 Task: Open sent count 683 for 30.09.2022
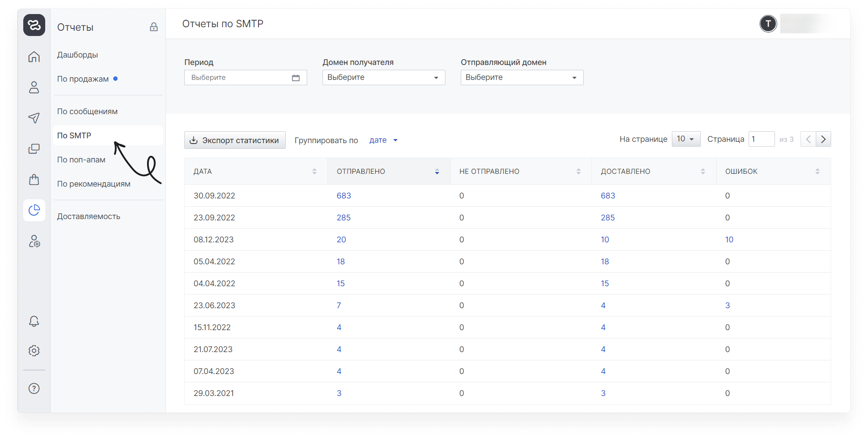pyautogui.click(x=344, y=196)
